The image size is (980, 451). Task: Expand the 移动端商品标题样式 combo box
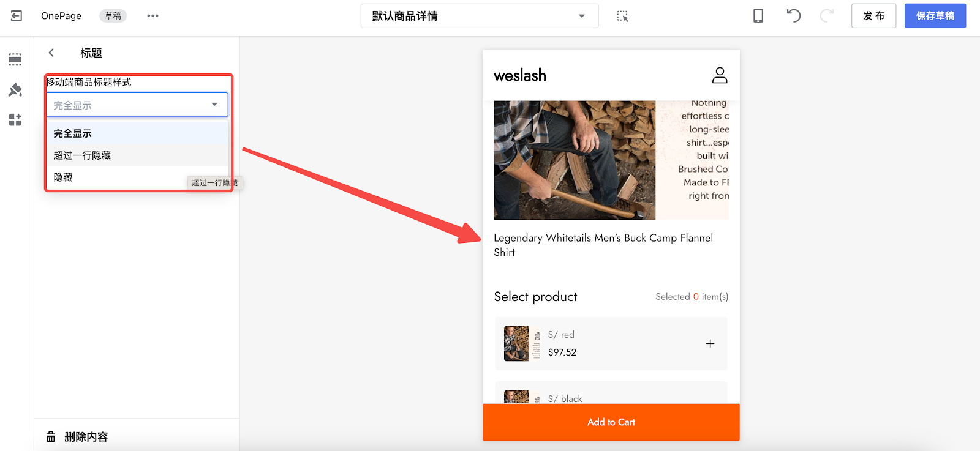137,105
